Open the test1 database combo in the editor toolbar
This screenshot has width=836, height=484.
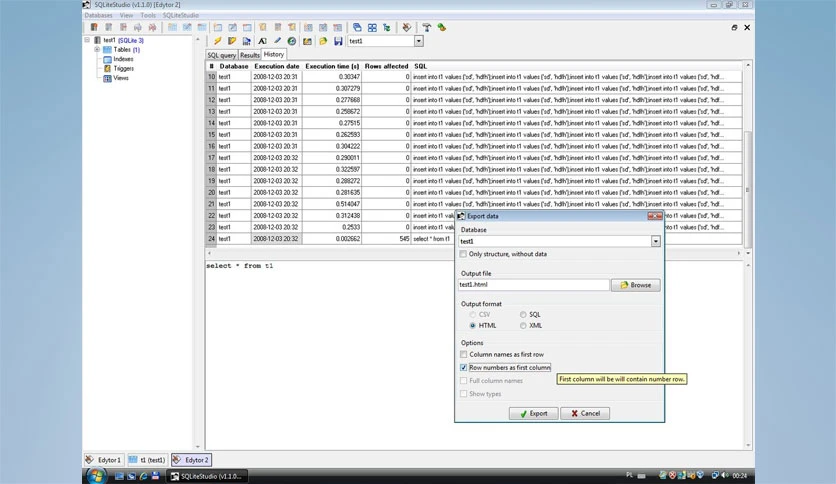419,41
